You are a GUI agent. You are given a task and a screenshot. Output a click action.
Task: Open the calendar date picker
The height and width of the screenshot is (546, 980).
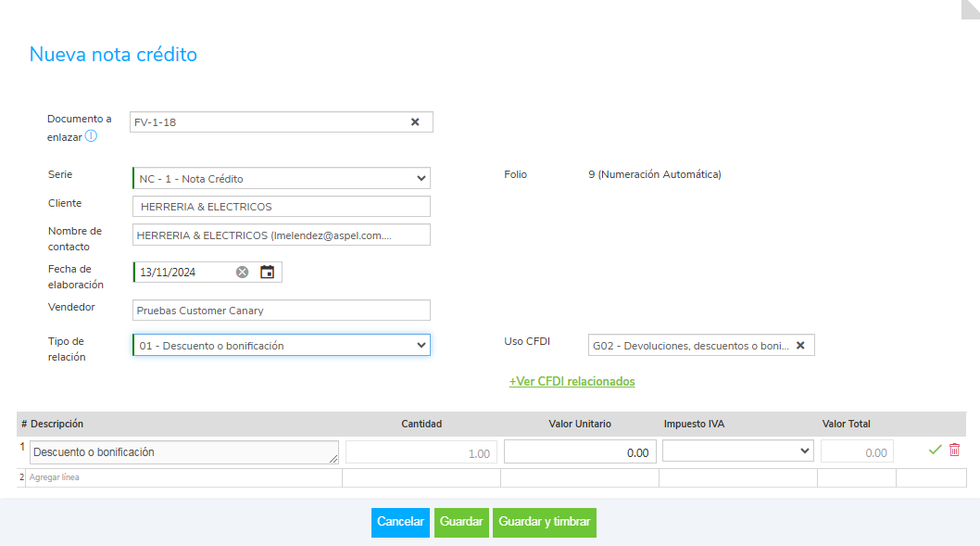coord(268,272)
